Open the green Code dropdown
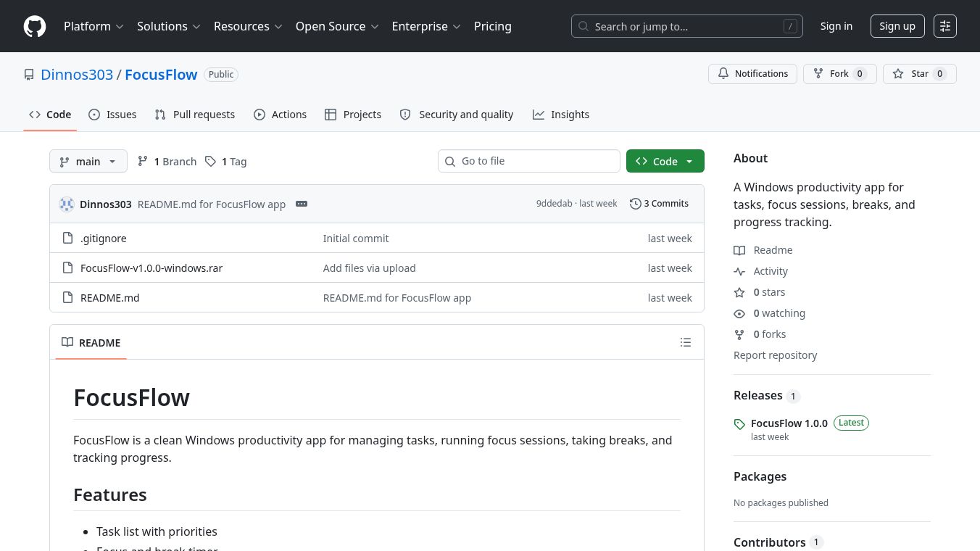 (x=665, y=161)
